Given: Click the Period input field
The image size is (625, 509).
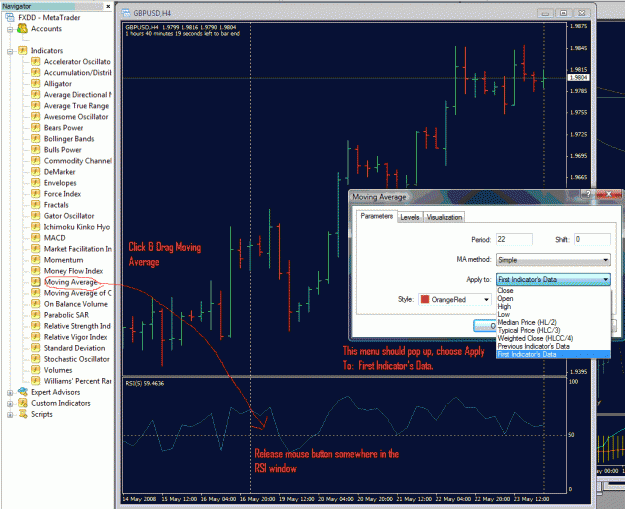Looking at the screenshot, I should click(514, 239).
